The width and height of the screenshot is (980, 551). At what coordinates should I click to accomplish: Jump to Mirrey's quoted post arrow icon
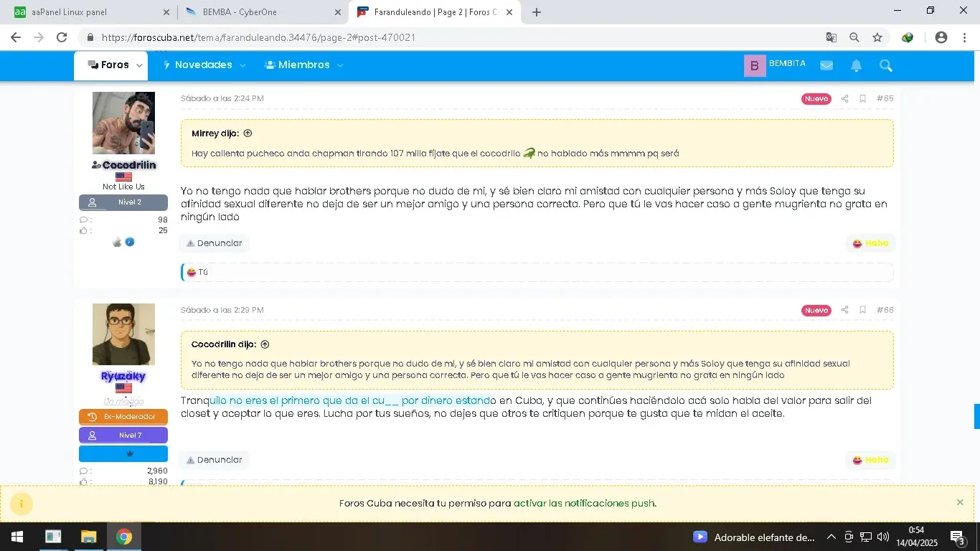(248, 133)
